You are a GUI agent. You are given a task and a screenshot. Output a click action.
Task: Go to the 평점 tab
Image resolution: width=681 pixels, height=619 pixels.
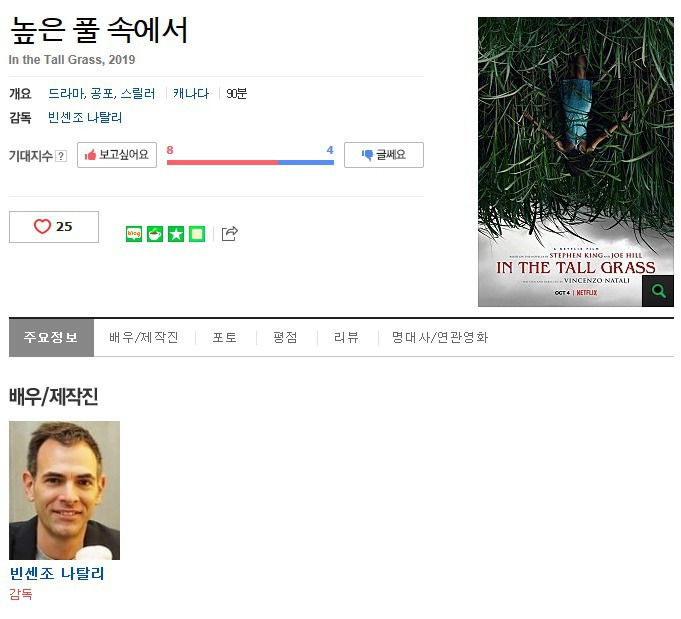285,338
